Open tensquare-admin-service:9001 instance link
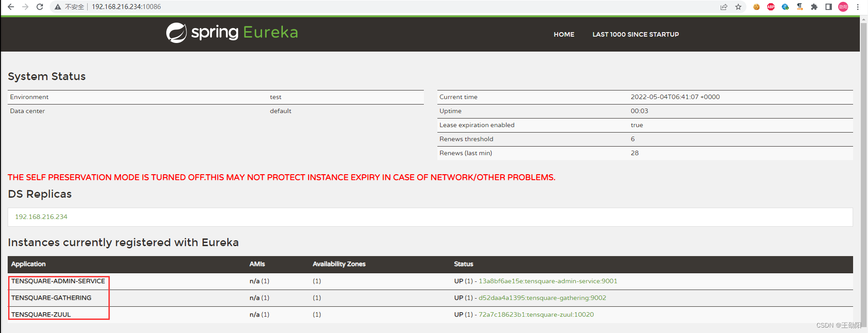 (x=548, y=281)
